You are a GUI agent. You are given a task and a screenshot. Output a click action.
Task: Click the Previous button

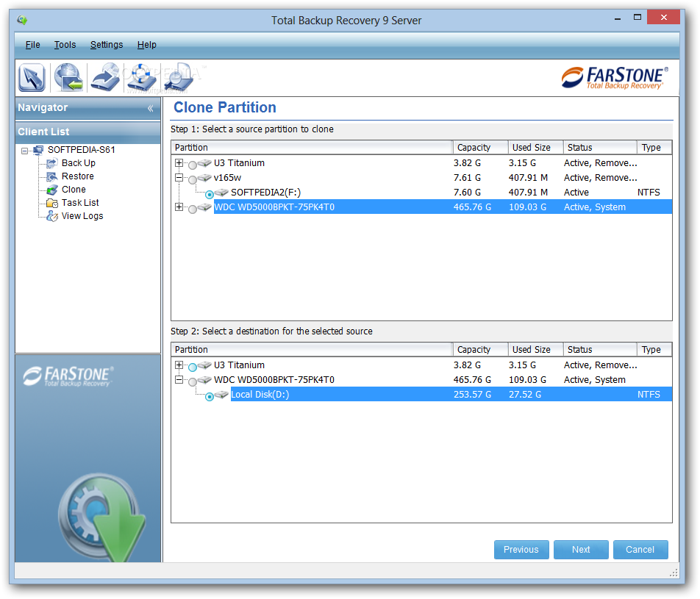(521, 550)
